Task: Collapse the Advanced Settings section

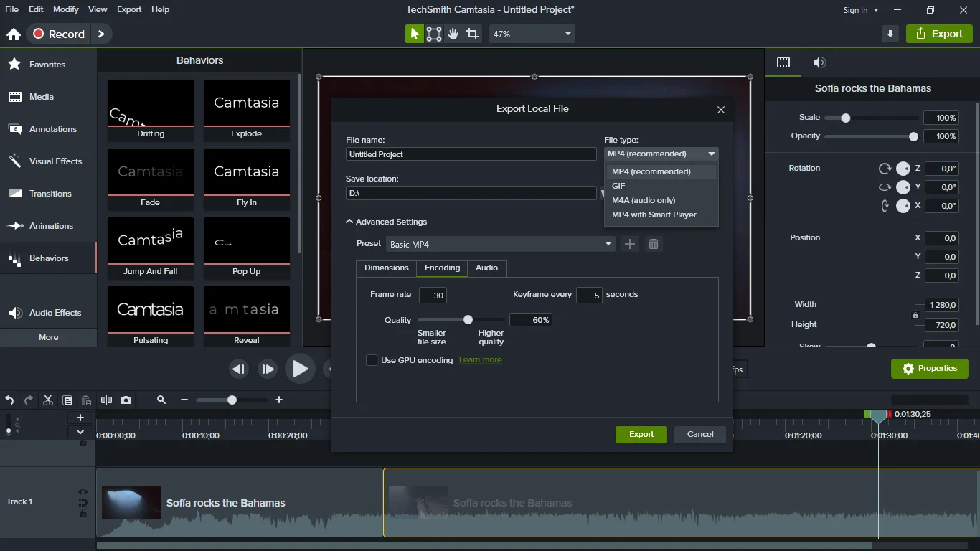Action: pos(349,222)
